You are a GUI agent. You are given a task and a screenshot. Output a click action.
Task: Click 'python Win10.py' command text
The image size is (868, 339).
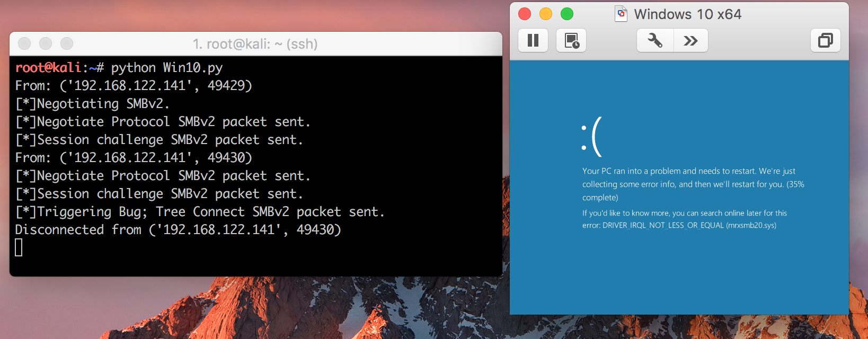pos(167,68)
